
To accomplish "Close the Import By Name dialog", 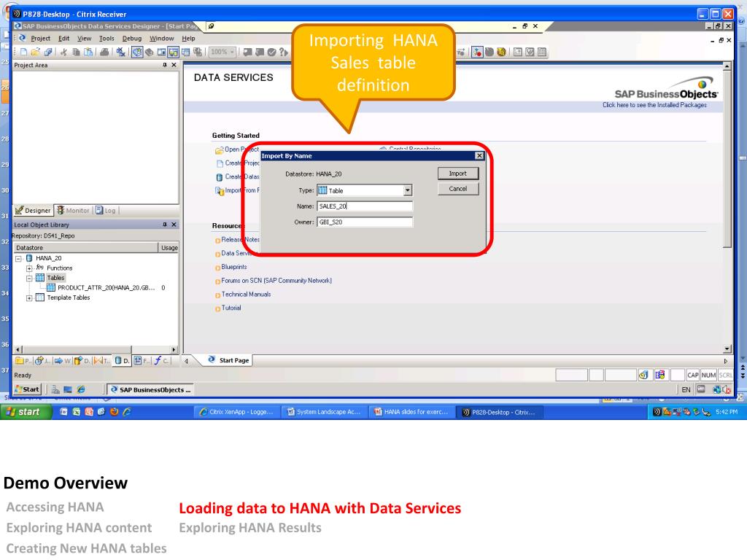I will tap(479, 156).
